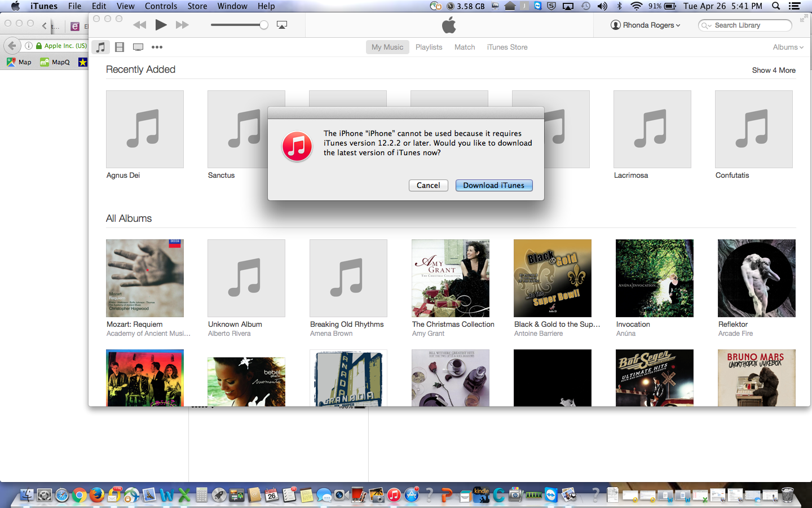Open the Calendar icon in the Dock
The height and width of the screenshot is (508, 812).
click(x=272, y=495)
